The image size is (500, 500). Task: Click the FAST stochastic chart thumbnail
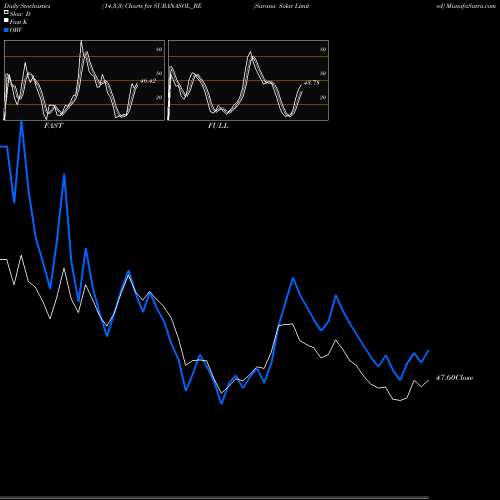pos(84,80)
